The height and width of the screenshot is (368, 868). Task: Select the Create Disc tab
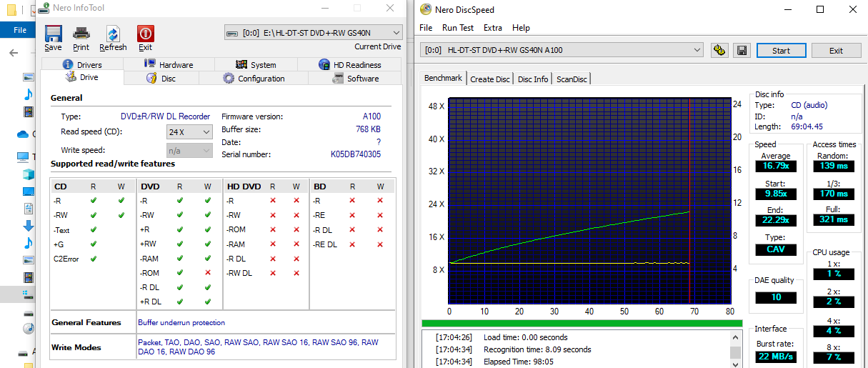click(x=490, y=79)
